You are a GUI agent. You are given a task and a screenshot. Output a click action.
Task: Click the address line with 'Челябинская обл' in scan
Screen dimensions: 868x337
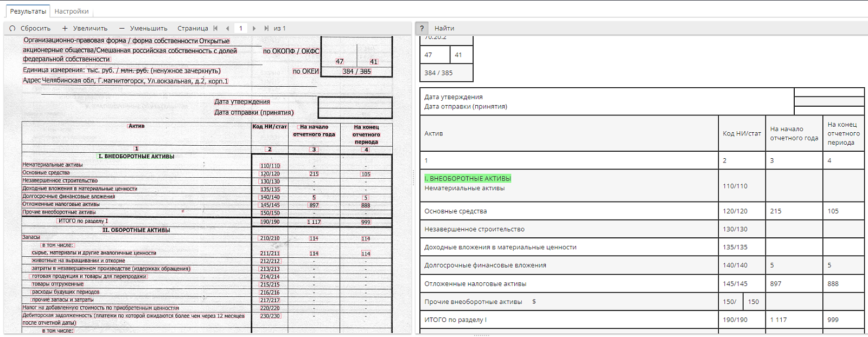[x=125, y=81]
